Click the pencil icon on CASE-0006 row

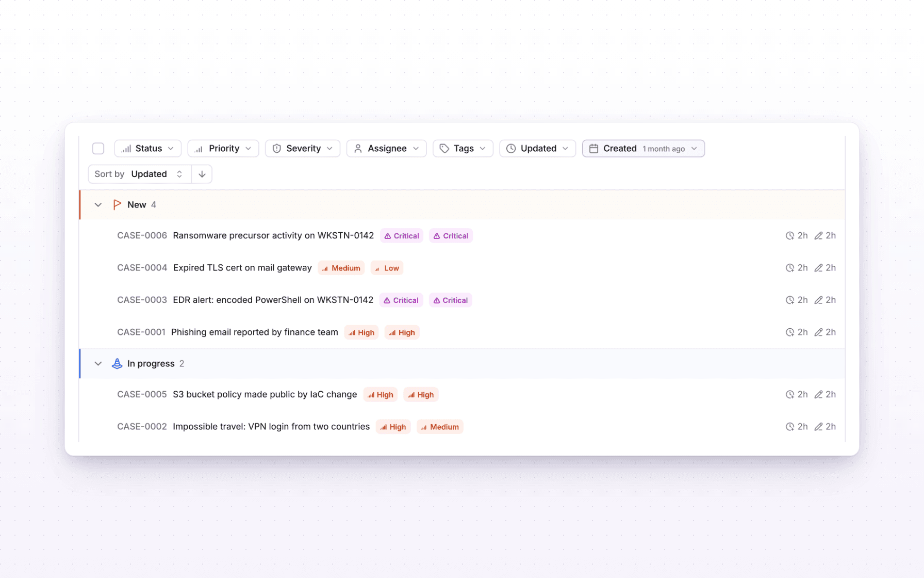818,236
